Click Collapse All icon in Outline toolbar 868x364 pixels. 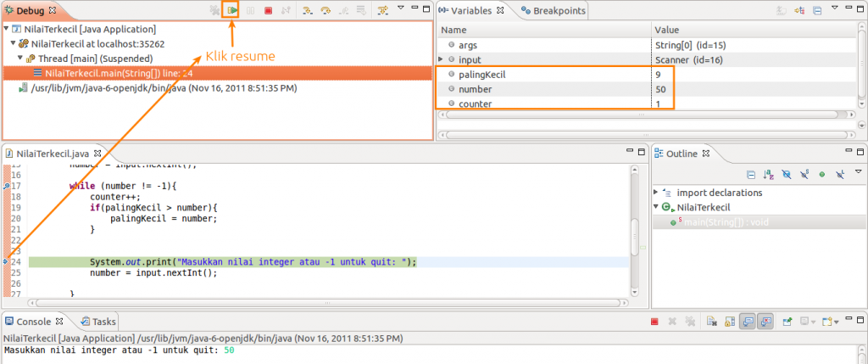[751, 175]
